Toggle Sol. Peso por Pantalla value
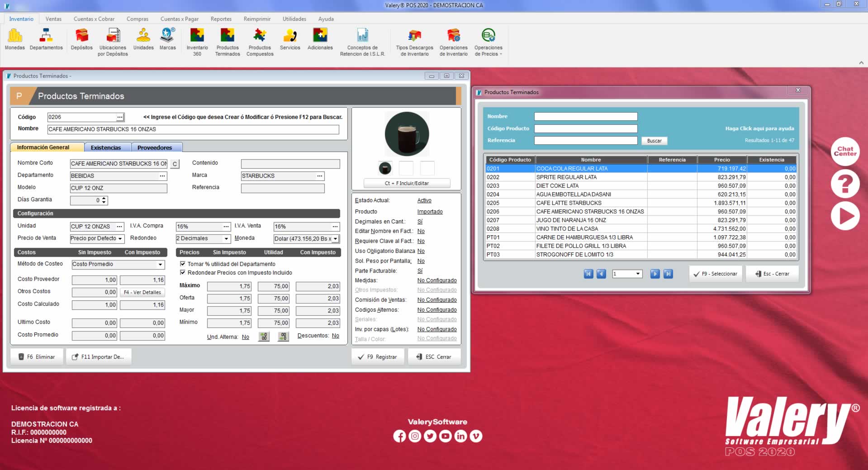The height and width of the screenshot is (470, 868). tap(421, 261)
